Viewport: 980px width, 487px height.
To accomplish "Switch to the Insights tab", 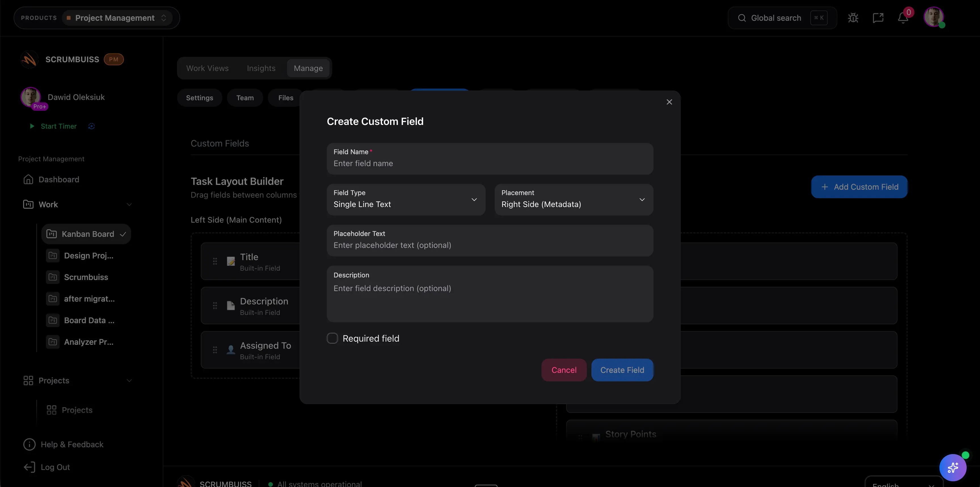I will [261, 68].
